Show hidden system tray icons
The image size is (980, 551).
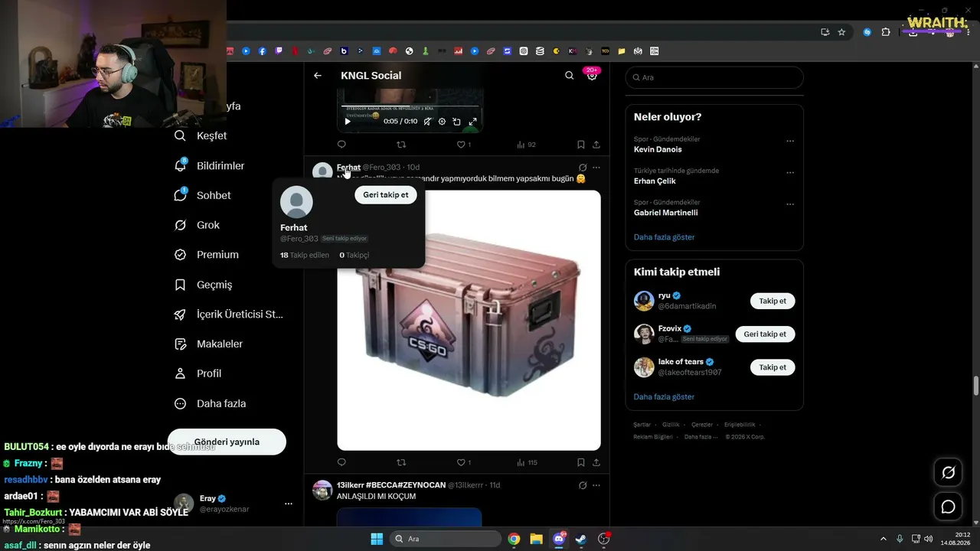click(884, 539)
